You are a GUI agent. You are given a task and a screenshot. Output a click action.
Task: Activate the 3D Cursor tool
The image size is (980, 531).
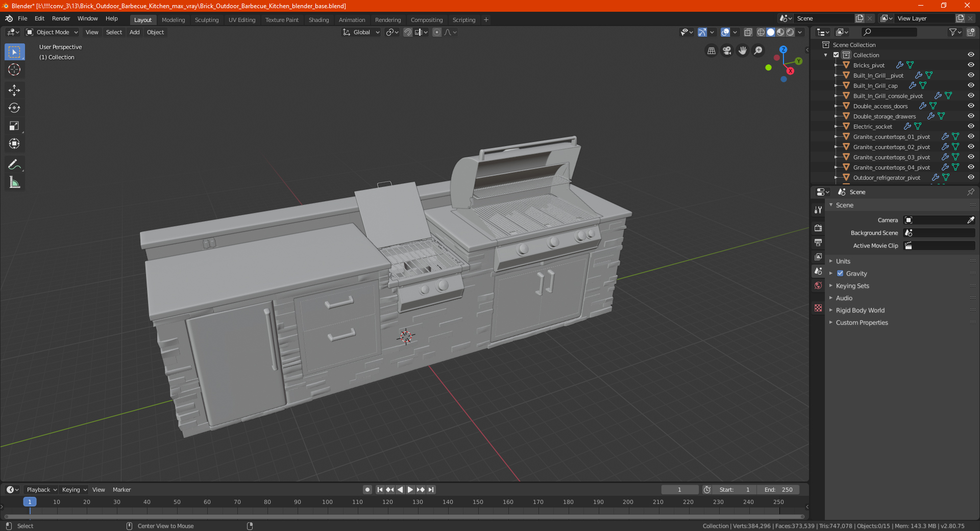14,70
